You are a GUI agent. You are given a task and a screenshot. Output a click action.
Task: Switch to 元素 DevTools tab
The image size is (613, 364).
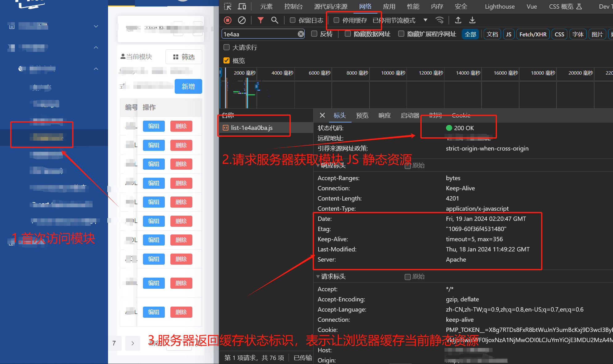click(x=266, y=6)
